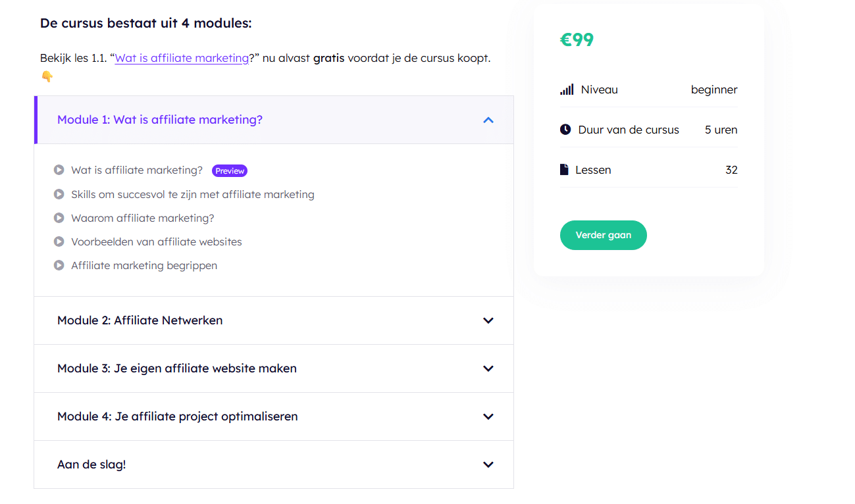Click play icon beside 'Wat is affiliate marketing?' lesson
Image resolution: width=855 pixels, height=504 pixels.
59,170
